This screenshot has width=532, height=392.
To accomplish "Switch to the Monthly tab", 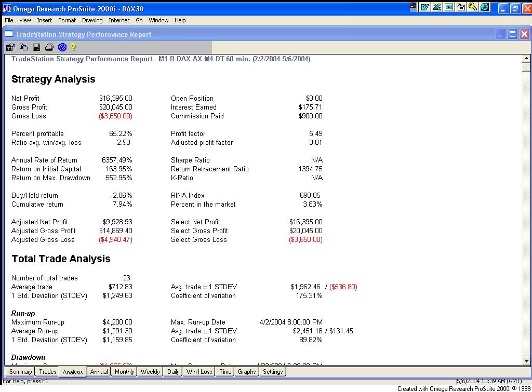I will (x=124, y=372).
